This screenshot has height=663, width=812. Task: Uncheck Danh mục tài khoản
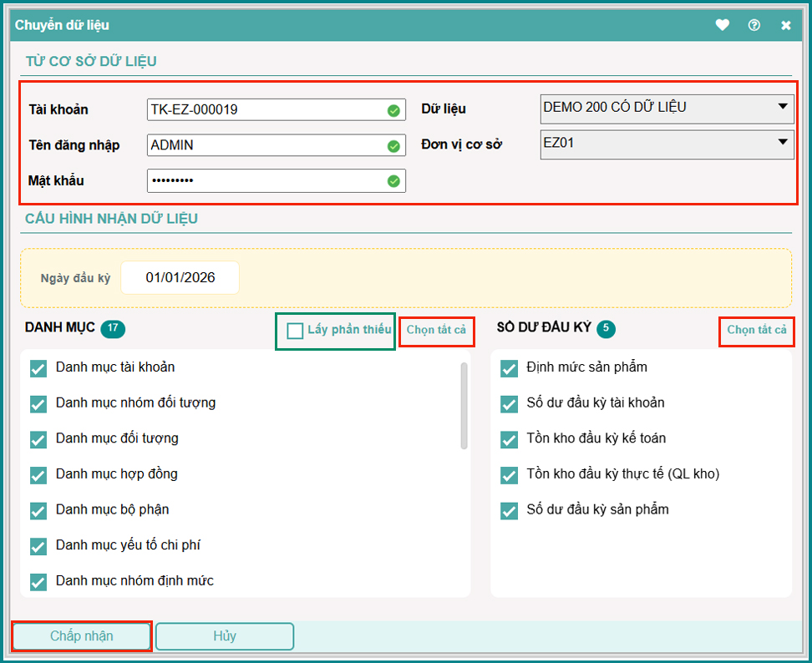tap(38, 368)
